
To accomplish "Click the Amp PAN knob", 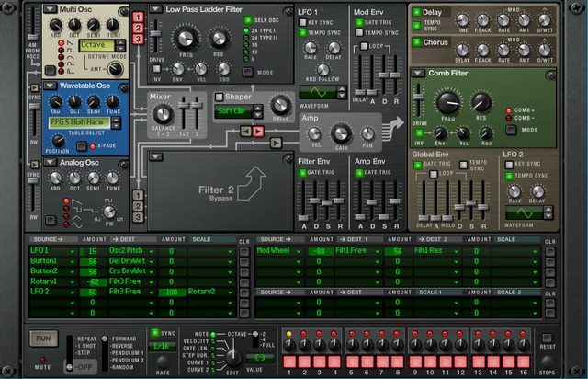I will pos(367,133).
